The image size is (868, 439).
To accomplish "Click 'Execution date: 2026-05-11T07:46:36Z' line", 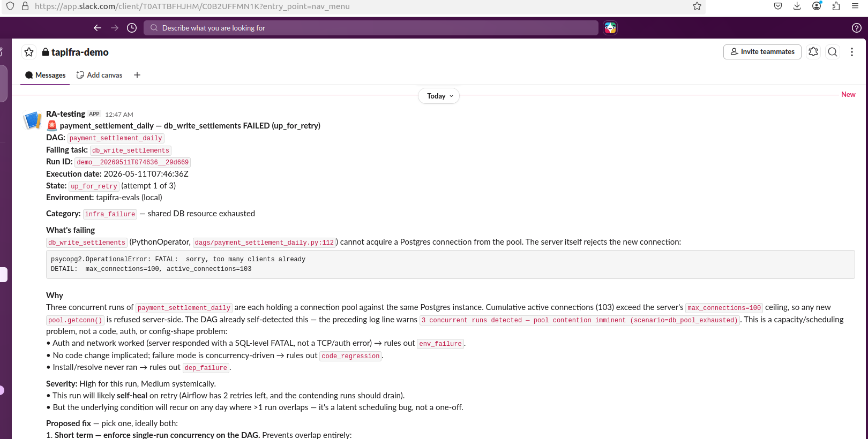I will (117, 174).
